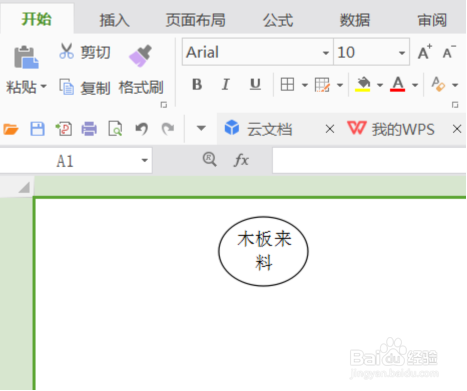This screenshot has height=391, width=467.
Task: Click the clear formatting eraser icon
Action: coord(438,84)
